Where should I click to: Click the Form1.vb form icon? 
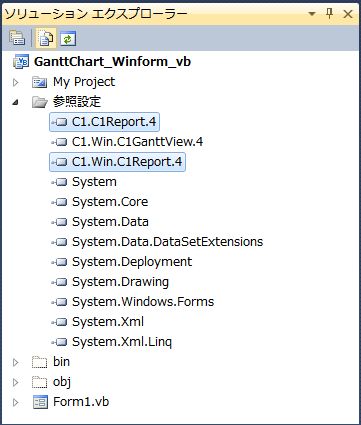point(40,402)
